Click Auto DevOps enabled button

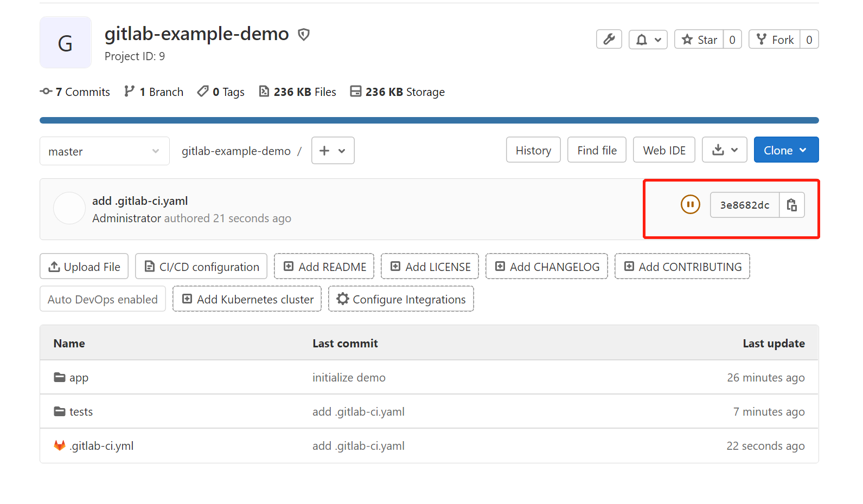click(103, 299)
